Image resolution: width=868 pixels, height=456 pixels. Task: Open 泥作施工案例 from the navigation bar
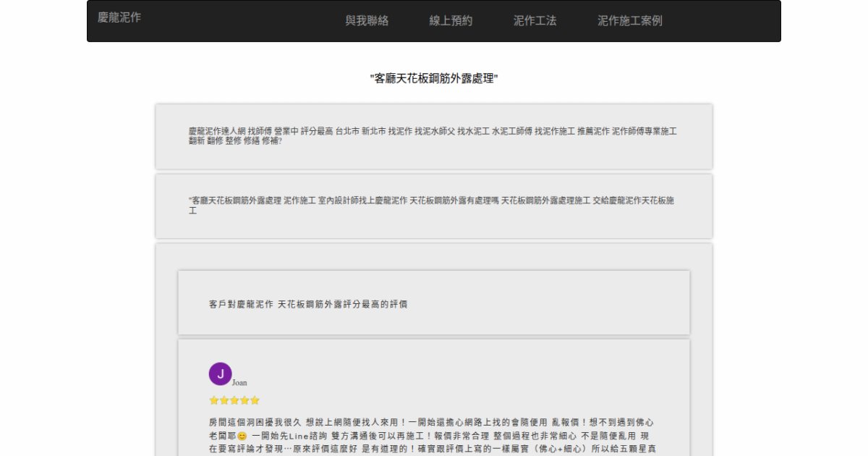click(629, 21)
